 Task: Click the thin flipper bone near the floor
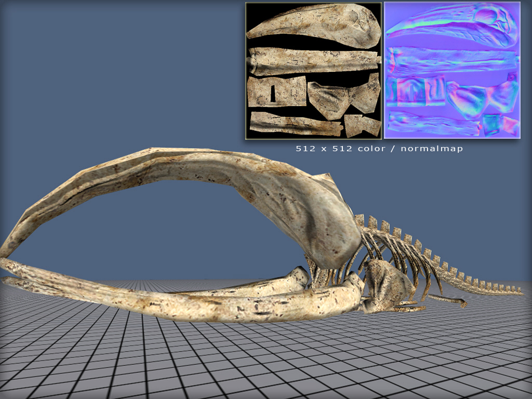coord(447,299)
